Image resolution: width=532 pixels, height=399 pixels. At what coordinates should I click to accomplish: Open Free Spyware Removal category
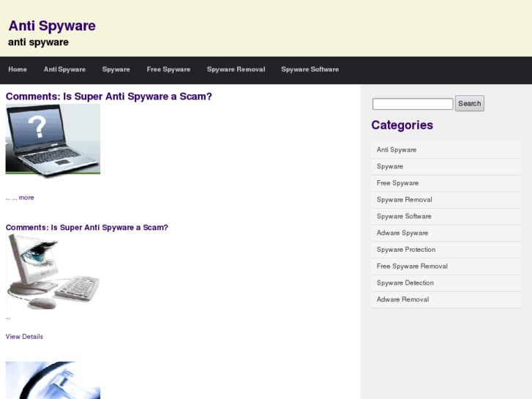click(x=446, y=266)
